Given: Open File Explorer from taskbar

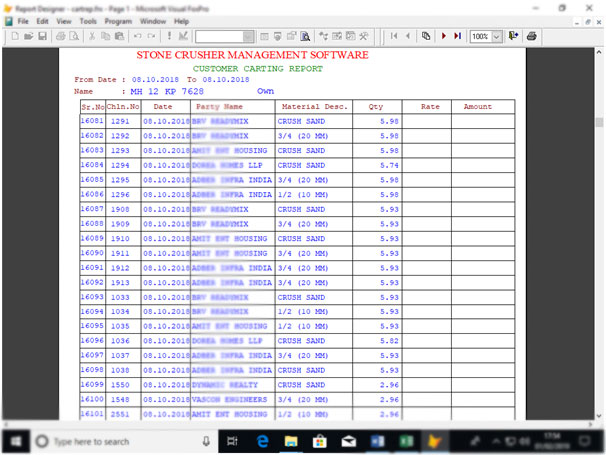Looking at the screenshot, I should pos(291,441).
